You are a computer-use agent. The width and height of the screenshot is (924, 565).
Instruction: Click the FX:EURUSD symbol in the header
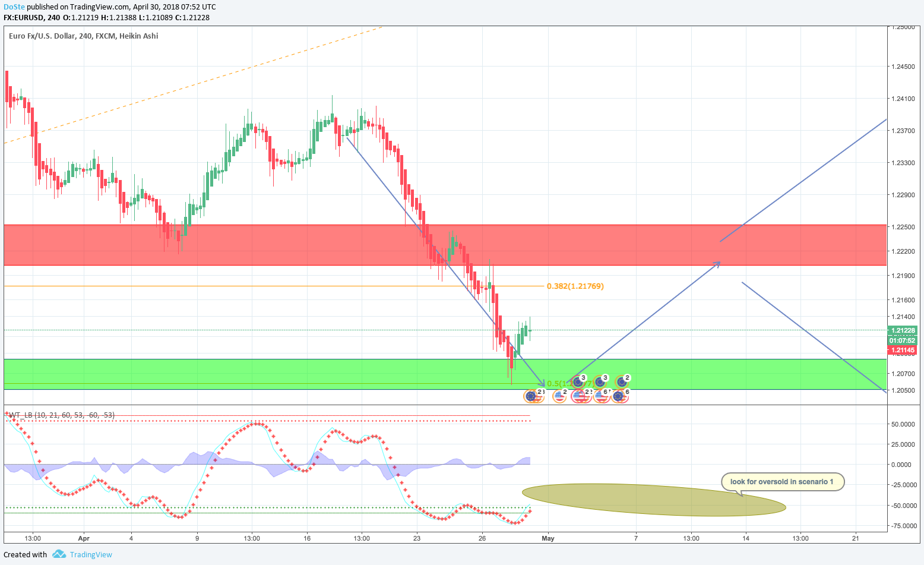pyautogui.click(x=23, y=18)
